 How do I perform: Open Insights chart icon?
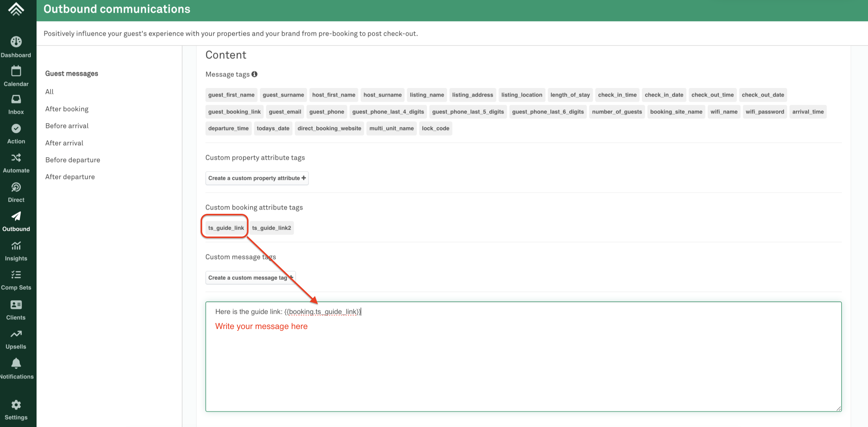click(x=16, y=246)
